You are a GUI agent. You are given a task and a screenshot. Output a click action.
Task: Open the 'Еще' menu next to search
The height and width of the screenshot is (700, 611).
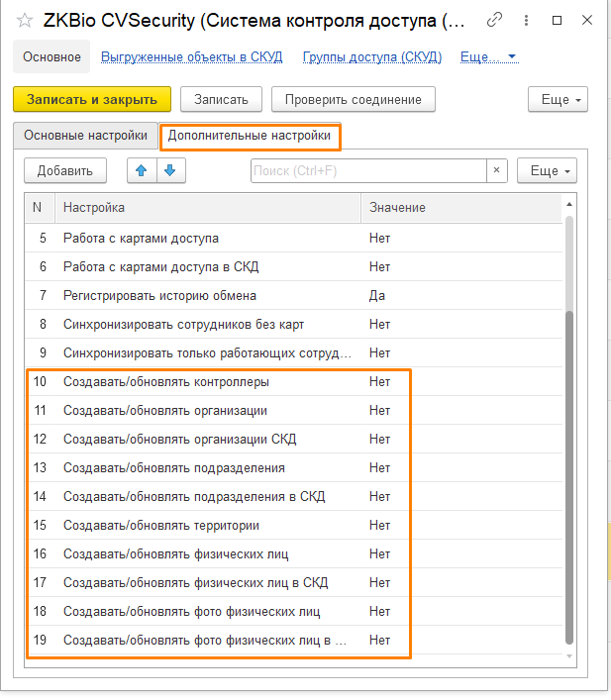click(547, 170)
